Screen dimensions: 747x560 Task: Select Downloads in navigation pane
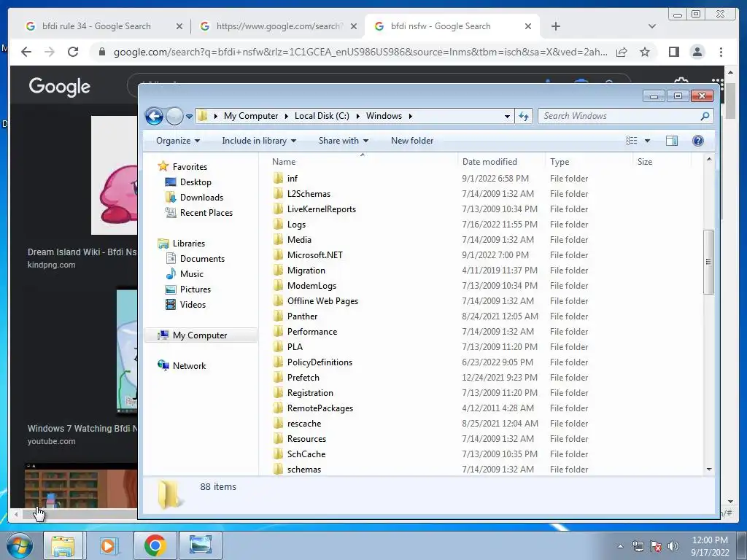(x=201, y=197)
